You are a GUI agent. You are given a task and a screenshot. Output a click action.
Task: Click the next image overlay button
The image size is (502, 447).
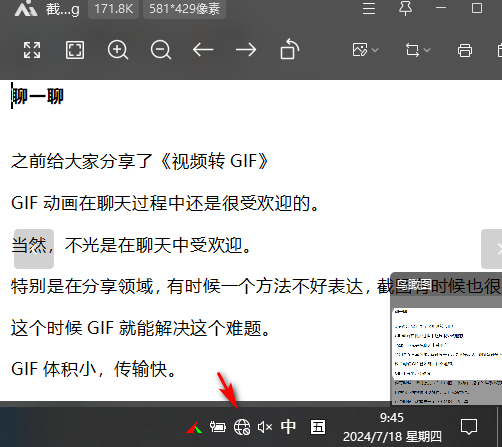[x=492, y=249]
